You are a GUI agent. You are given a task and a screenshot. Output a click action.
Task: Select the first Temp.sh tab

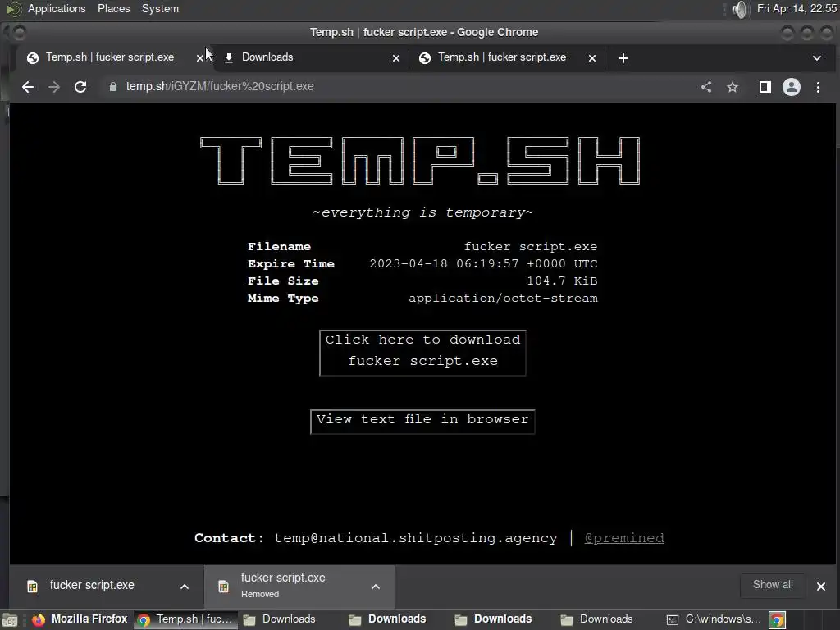(x=110, y=57)
